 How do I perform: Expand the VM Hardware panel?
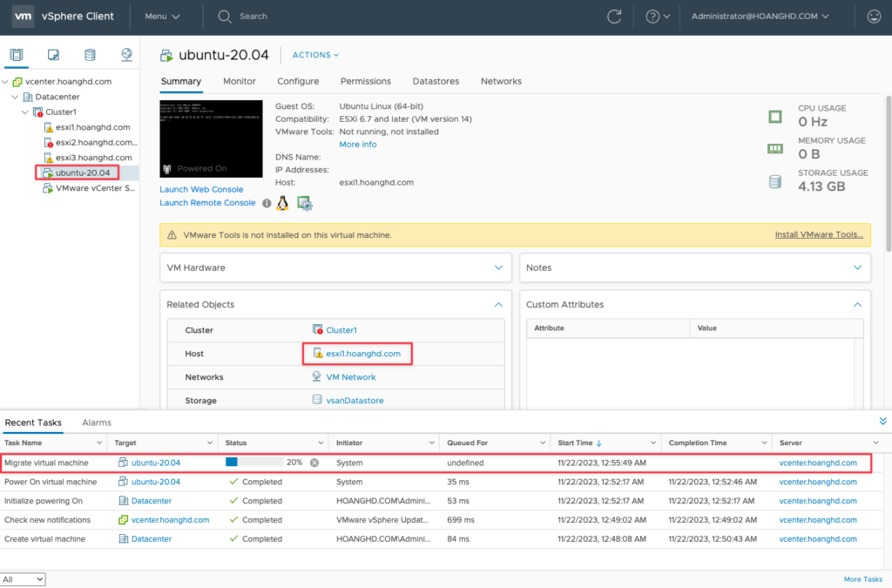pyautogui.click(x=498, y=267)
